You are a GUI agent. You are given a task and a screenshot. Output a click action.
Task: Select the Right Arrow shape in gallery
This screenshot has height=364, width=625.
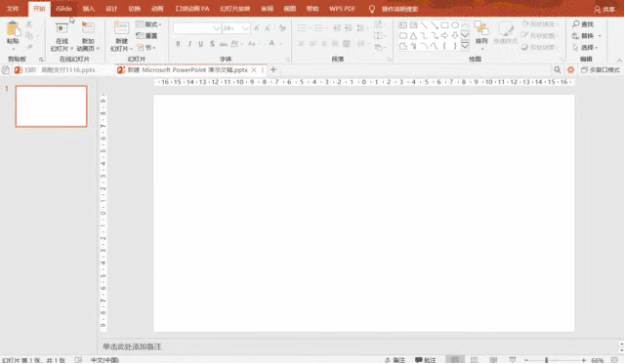pyautogui.click(x=444, y=36)
